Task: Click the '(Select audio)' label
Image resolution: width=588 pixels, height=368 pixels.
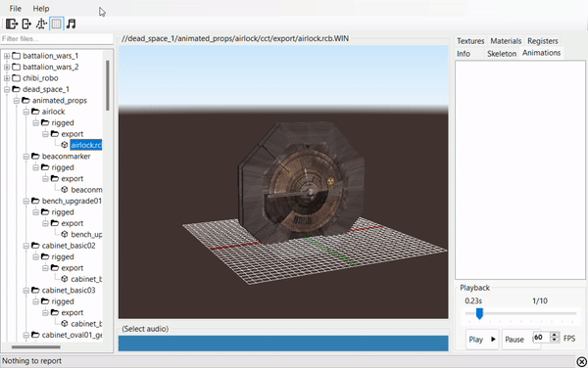Action: tap(145, 329)
